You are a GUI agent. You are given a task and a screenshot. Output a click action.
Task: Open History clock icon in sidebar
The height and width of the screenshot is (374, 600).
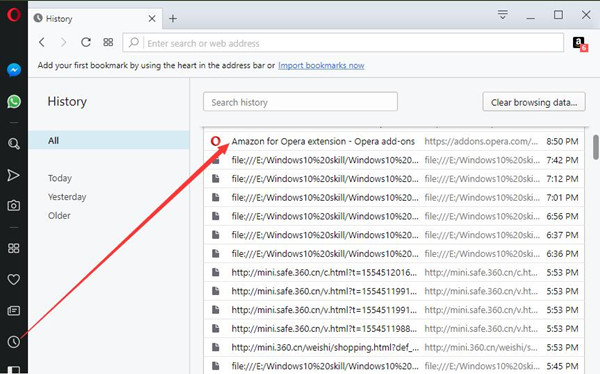[x=14, y=341]
